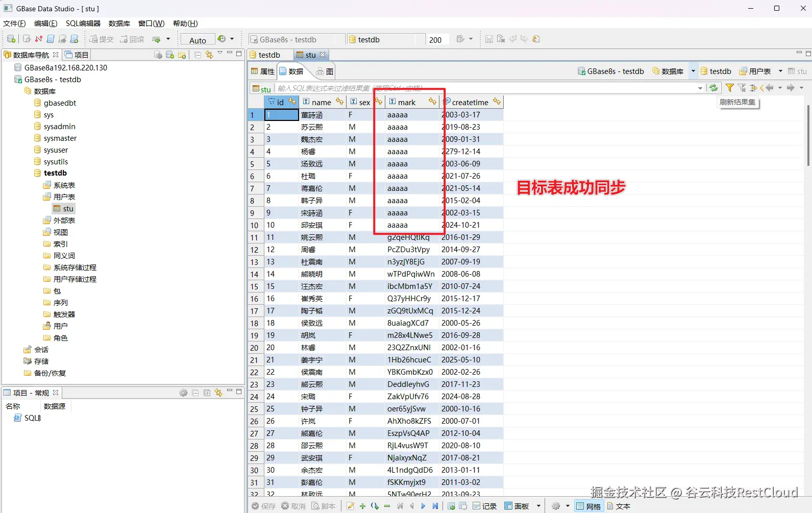
Task: Duplicate current row icon in bottom toolbar
Action: [375, 506]
